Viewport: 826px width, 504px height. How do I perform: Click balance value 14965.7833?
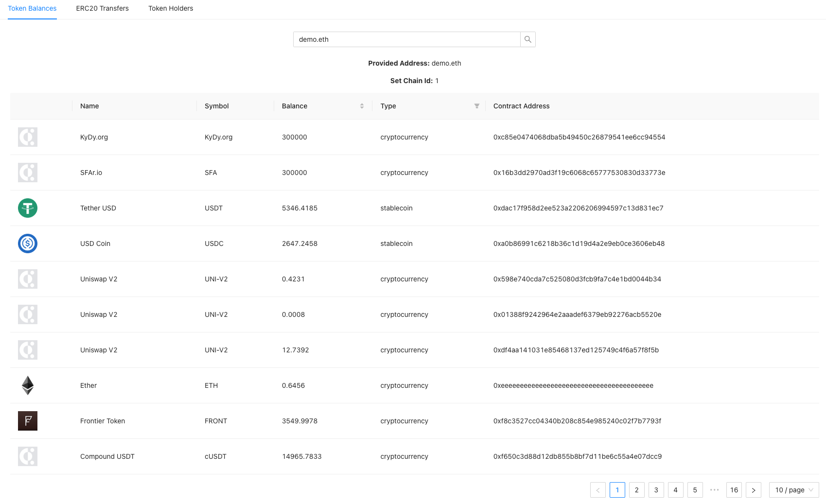302,456
